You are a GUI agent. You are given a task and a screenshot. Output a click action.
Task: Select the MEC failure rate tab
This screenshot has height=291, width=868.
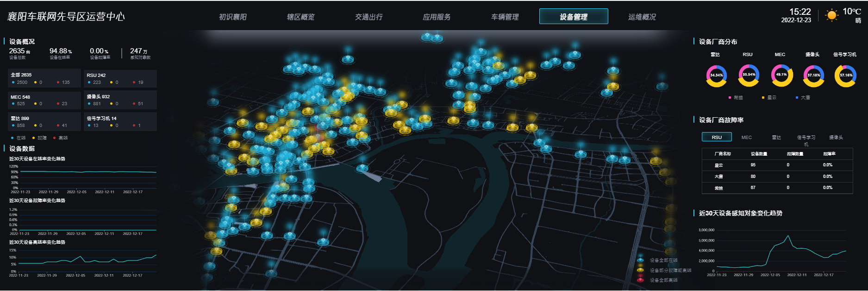pos(746,137)
